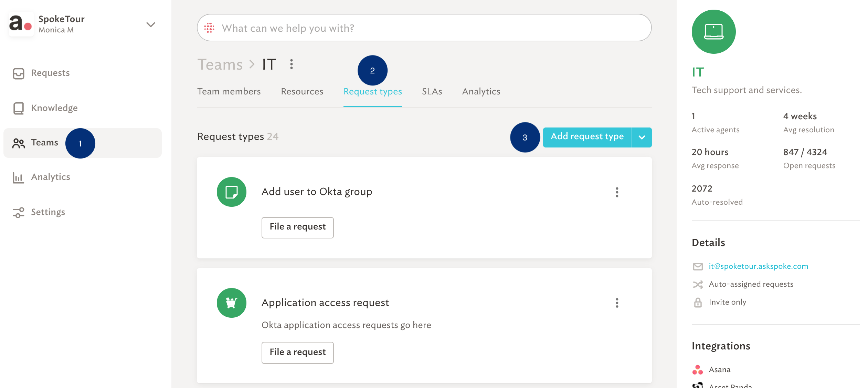
Task: File a request for Add user to Okta group
Action: click(x=298, y=227)
